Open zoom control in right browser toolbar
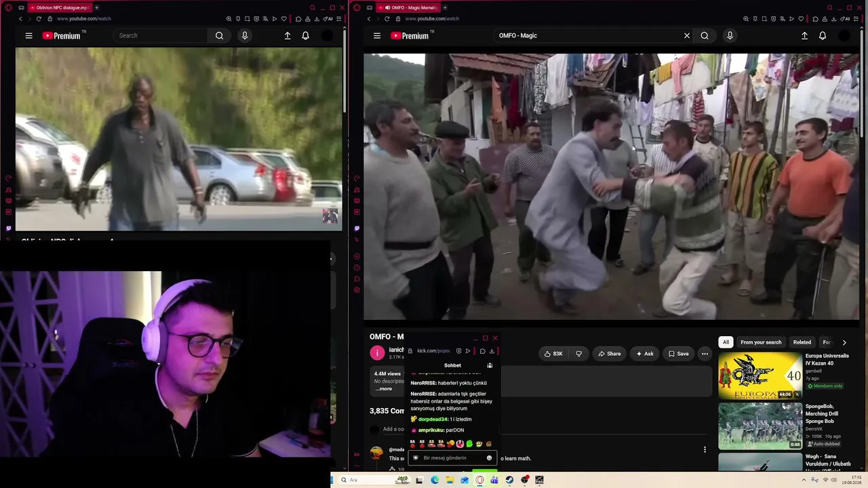 [x=746, y=18]
